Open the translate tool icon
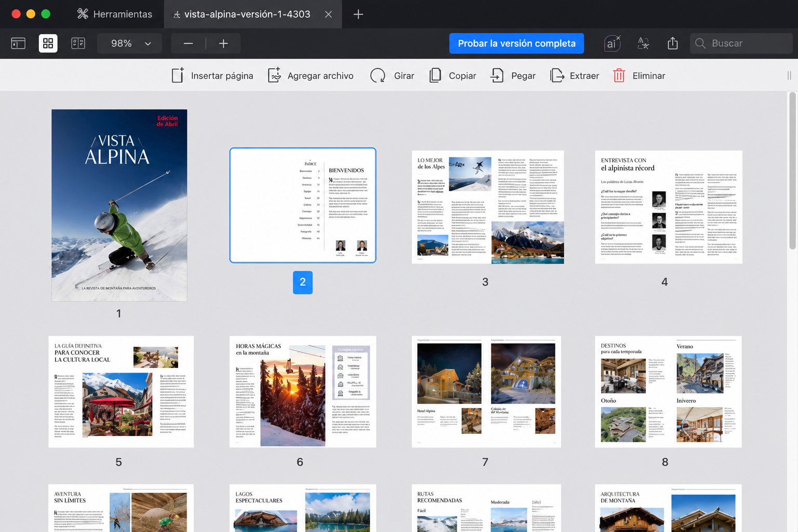The width and height of the screenshot is (798, 532). point(643,43)
